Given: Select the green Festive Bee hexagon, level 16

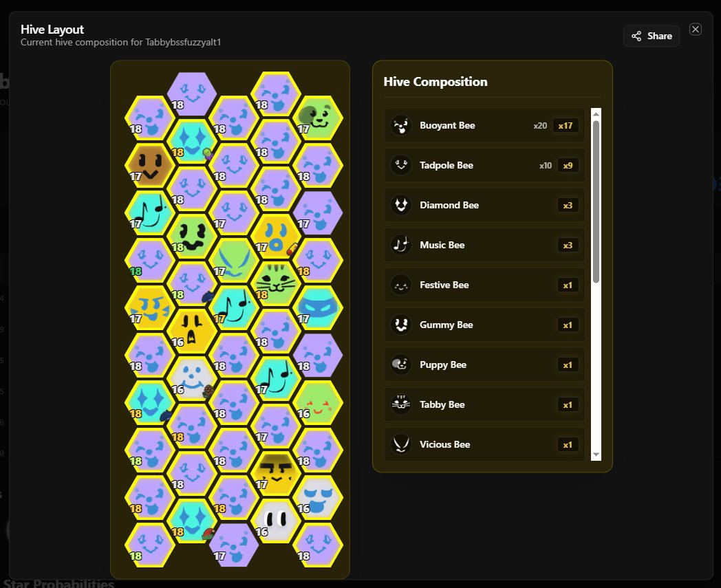Looking at the screenshot, I should 318,402.
